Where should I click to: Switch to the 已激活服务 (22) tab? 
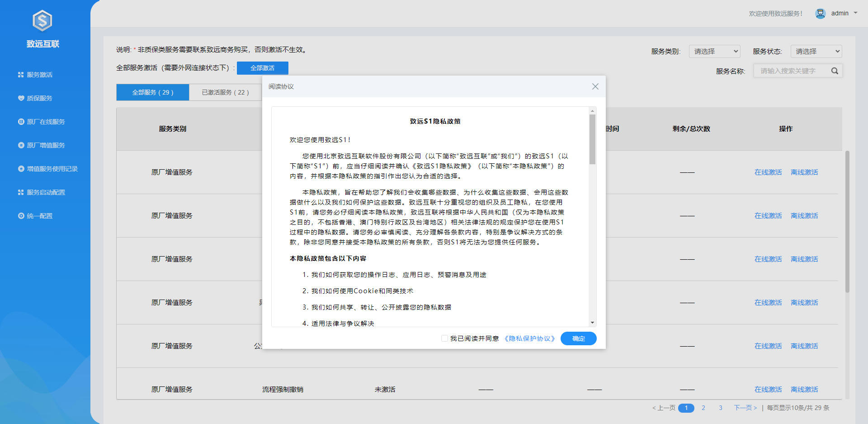(x=225, y=92)
